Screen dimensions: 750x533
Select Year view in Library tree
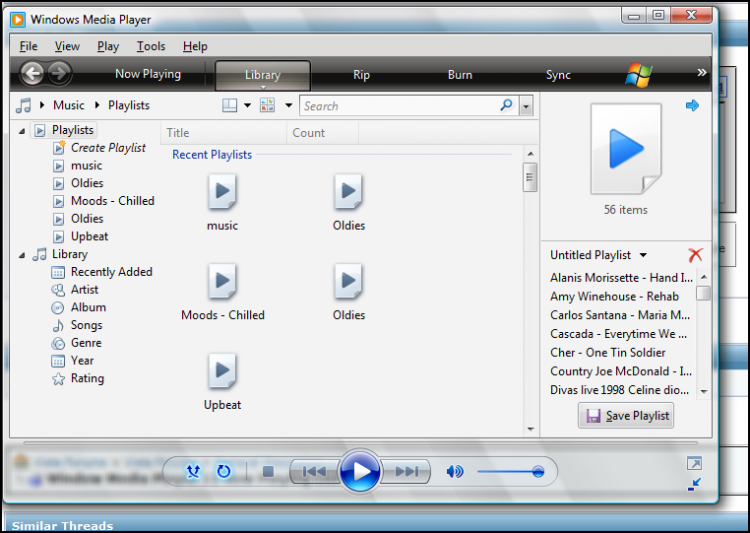[x=82, y=360]
